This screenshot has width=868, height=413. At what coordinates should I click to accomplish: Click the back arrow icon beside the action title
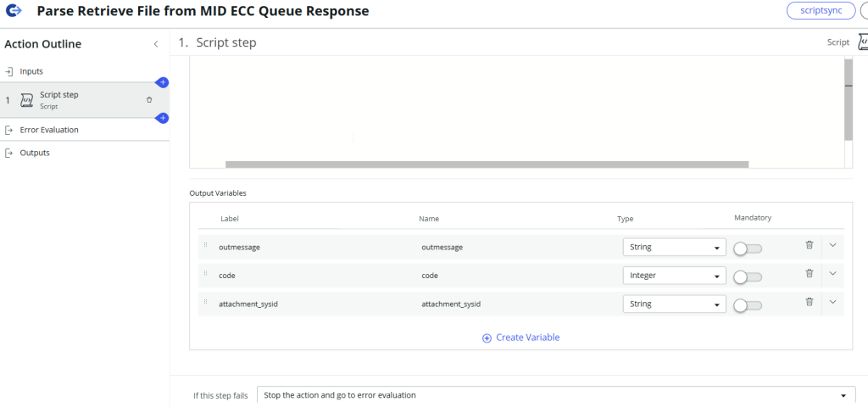(14, 12)
